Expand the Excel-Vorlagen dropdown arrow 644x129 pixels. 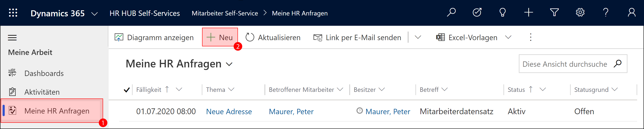[x=508, y=38]
